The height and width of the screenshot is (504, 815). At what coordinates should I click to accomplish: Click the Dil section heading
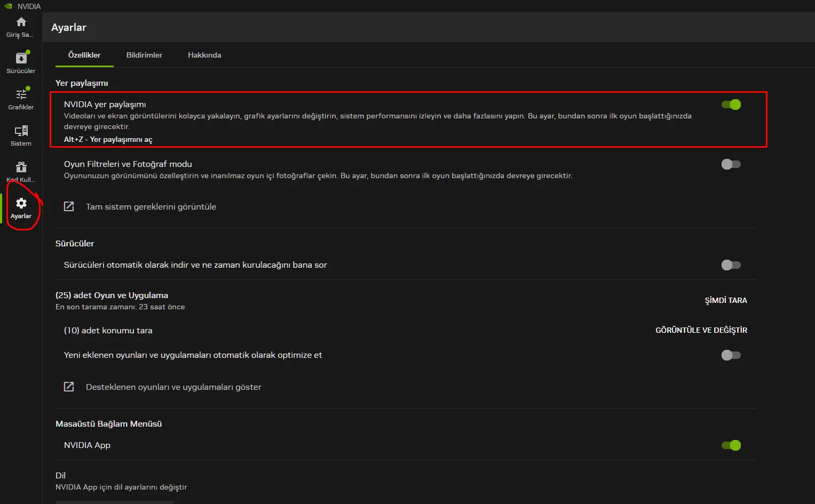61,476
